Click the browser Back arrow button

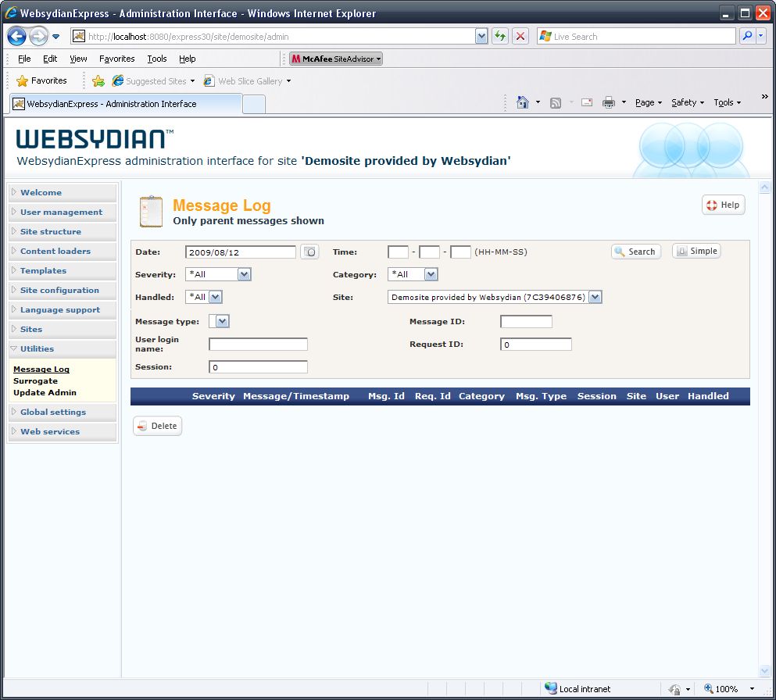16,36
